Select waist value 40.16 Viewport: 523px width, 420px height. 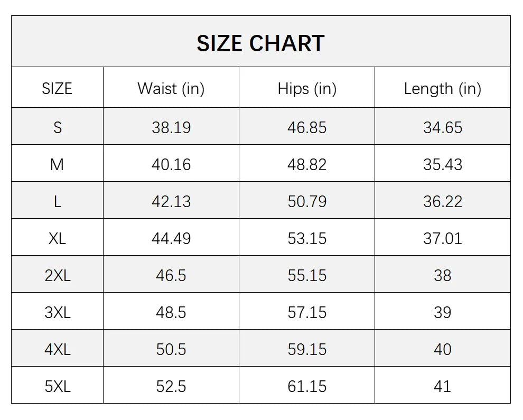pos(171,164)
